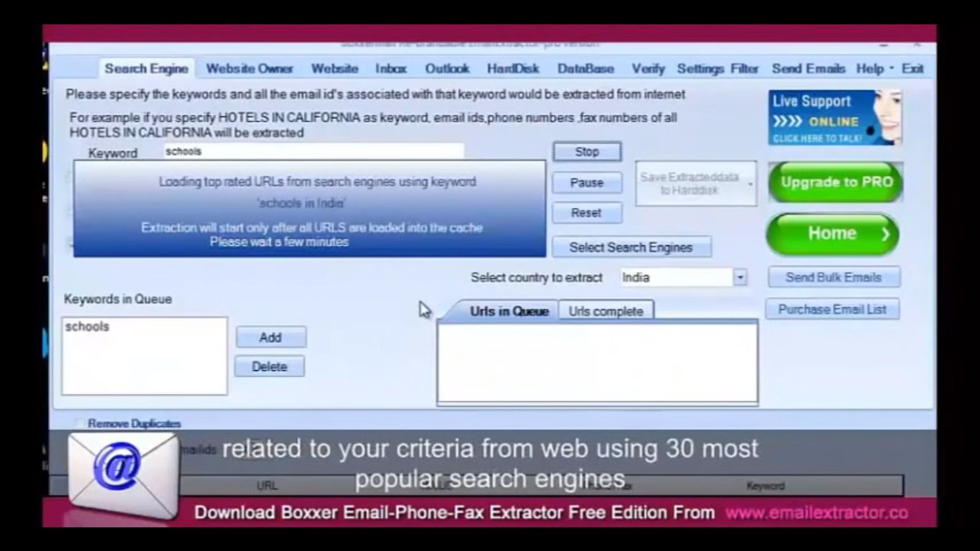Image resolution: width=980 pixels, height=551 pixels.
Task: Open the Filter menu item
Action: coord(745,69)
